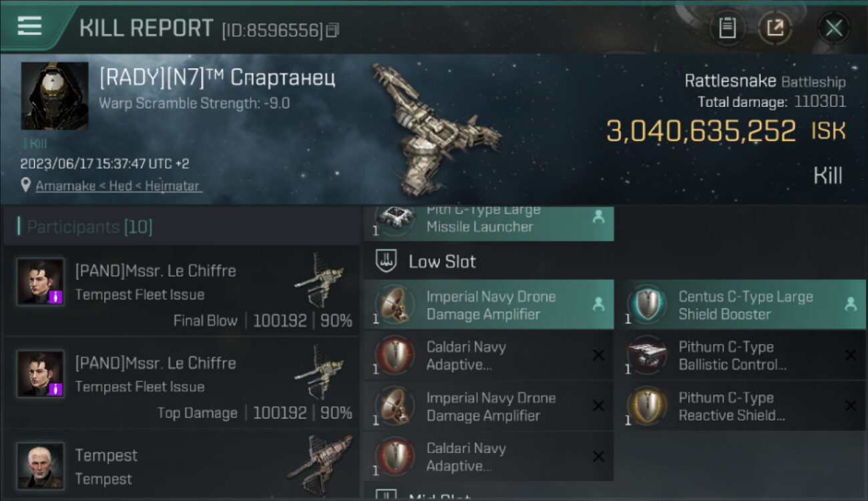
Task: Click the Participants [10] header
Action: coord(90,227)
